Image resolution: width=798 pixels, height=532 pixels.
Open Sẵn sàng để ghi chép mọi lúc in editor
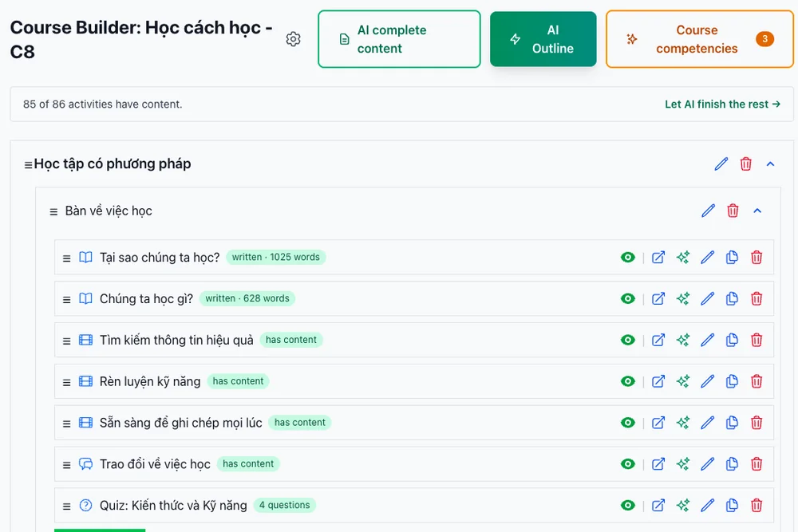point(658,423)
